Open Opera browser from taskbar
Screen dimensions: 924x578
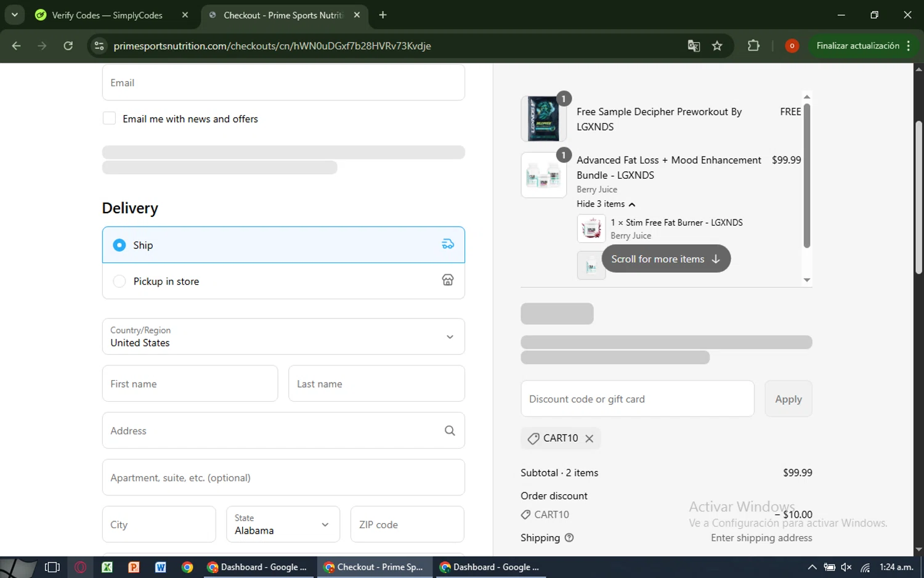click(x=80, y=567)
